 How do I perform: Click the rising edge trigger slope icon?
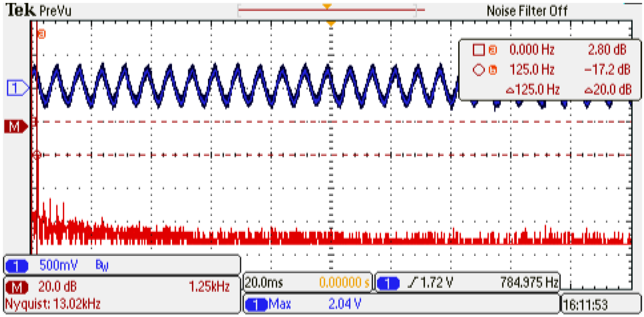click(413, 282)
